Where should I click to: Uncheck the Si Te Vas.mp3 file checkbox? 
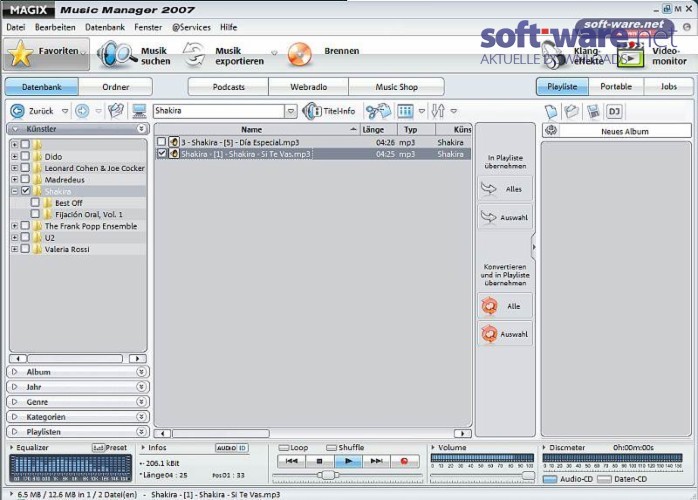[161, 154]
